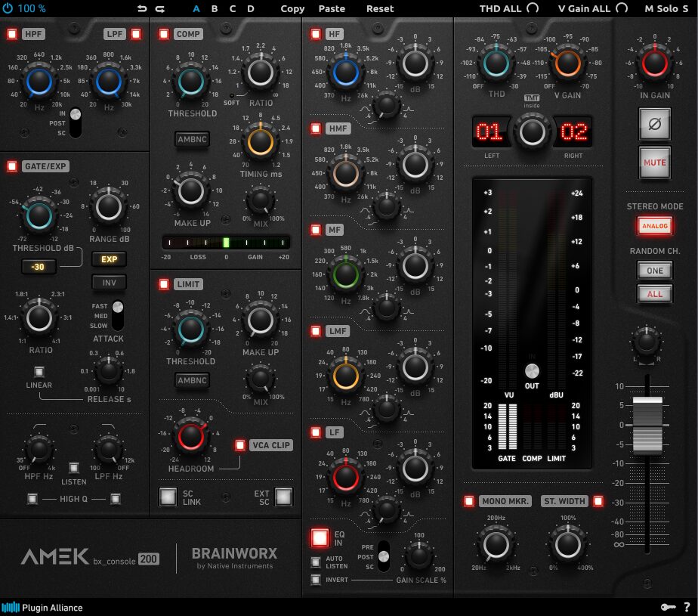Switch to preset slot D
The width and height of the screenshot is (698, 616).
pos(251,9)
